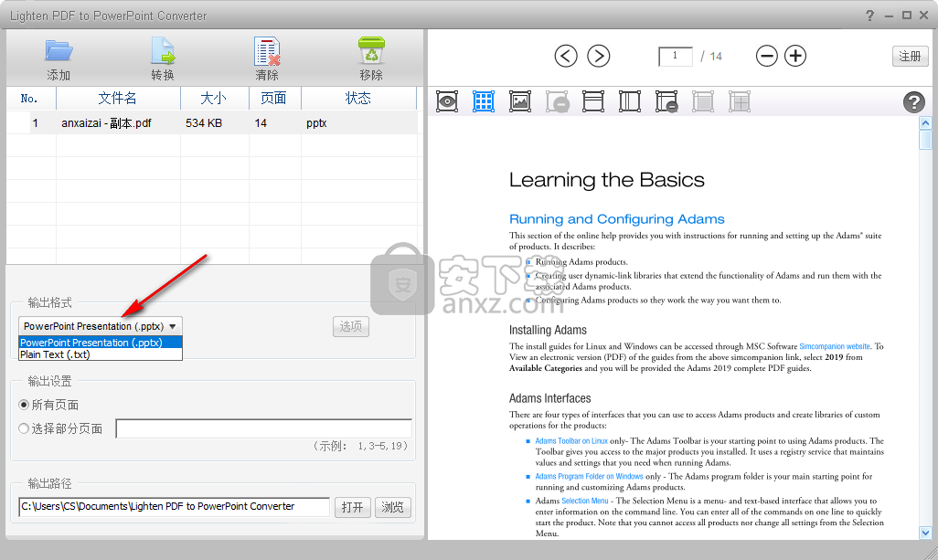The width and height of the screenshot is (938, 560).
Task: Open the Simcompanion website link
Action: tap(835, 346)
